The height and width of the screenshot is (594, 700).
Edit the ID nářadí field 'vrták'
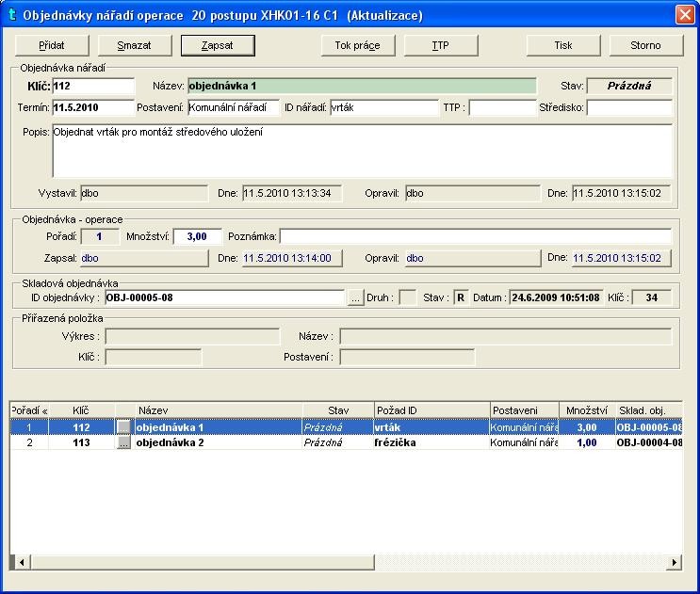384,107
